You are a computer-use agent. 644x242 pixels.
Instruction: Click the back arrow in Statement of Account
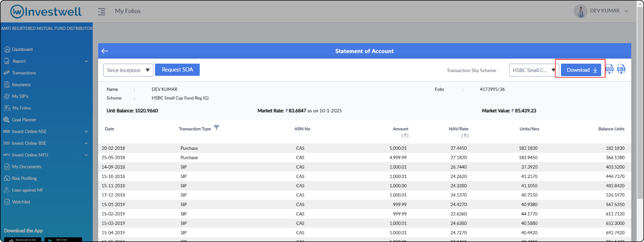[105, 51]
